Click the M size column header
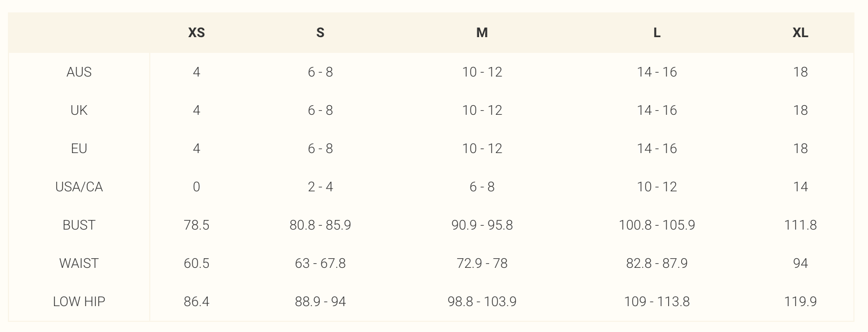The height and width of the screenshot is (332, 868). point(482,33)
